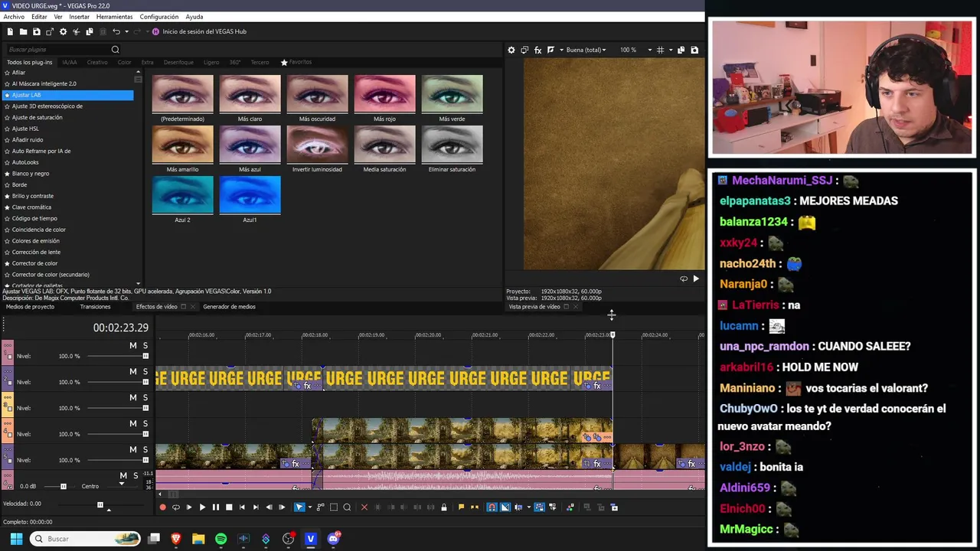Screen dimensions: 980x551
Task: Open Buena (total) preview quality dropdown
Action: [x=586, y=50]
